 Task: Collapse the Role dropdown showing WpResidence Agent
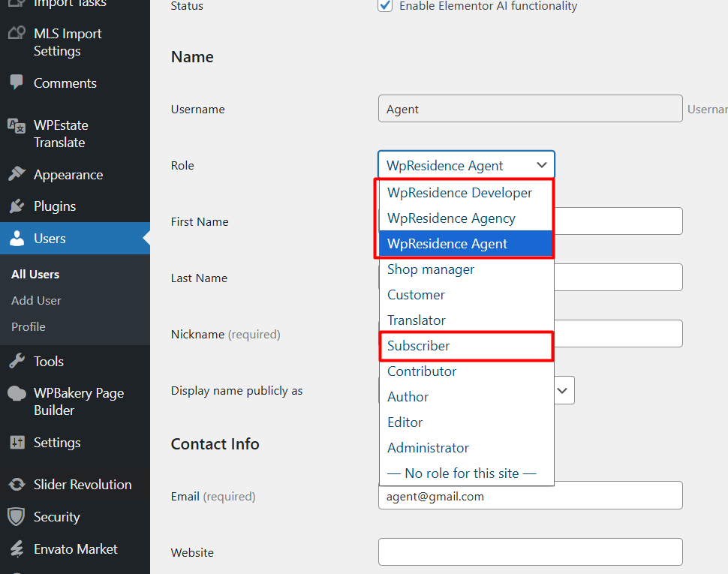[466, 165]
